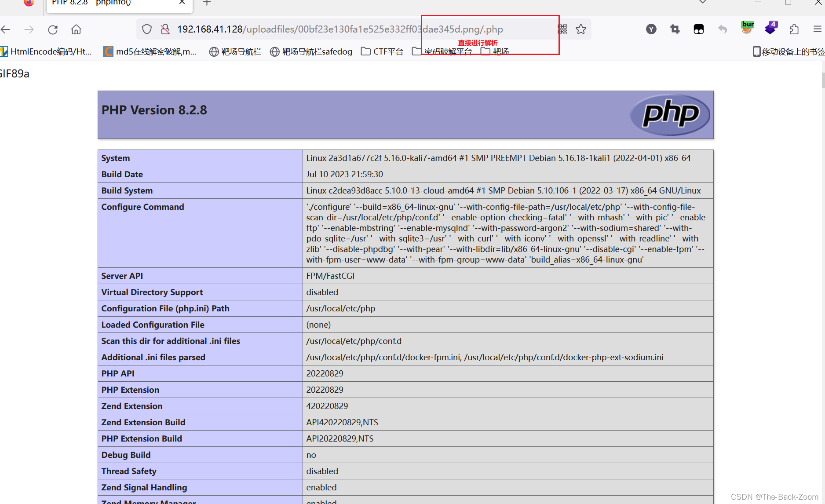
Task: Select the Zend Extension value 420220829
Action: pyautogui.click(x=327, y=406)
